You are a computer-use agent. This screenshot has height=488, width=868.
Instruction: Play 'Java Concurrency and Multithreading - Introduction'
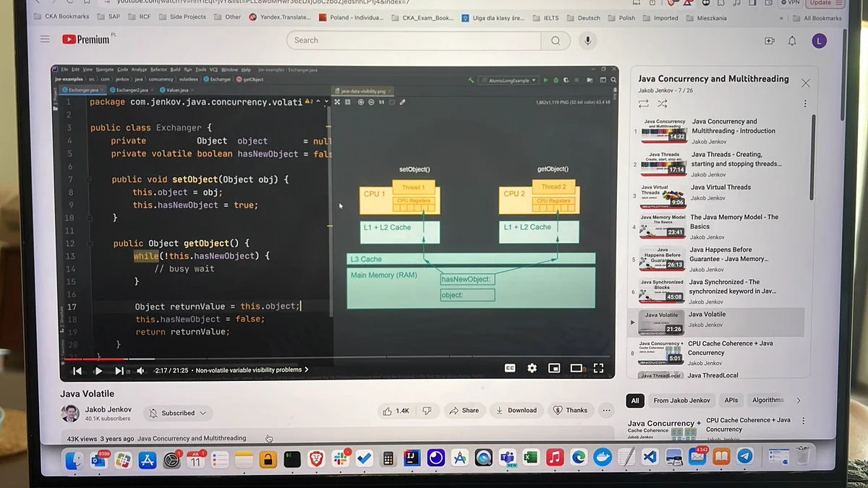(x=720, y=131)
